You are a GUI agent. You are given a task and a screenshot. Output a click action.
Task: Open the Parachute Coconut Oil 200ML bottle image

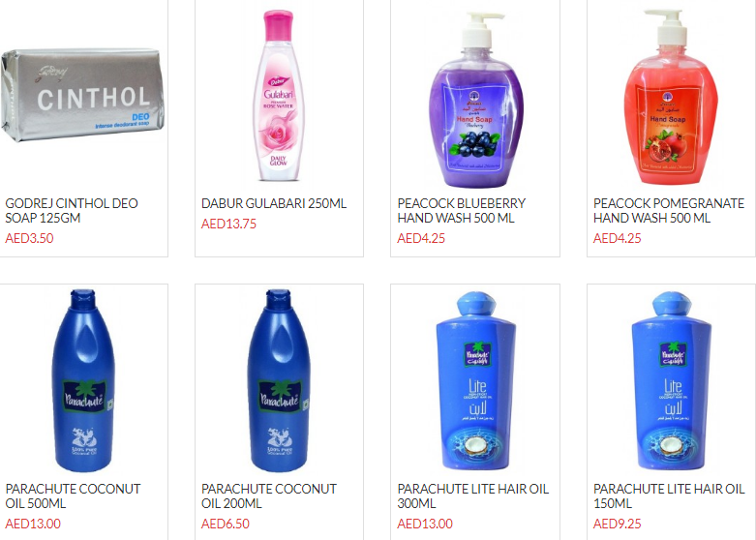[x=279, y=380]
